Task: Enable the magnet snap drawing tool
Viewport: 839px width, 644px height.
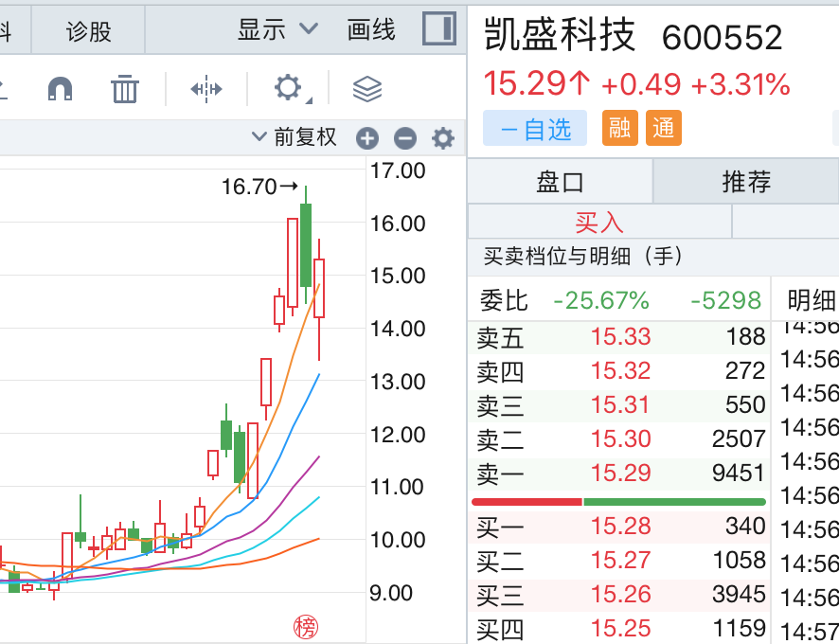Action: click(x=61, y=89)
